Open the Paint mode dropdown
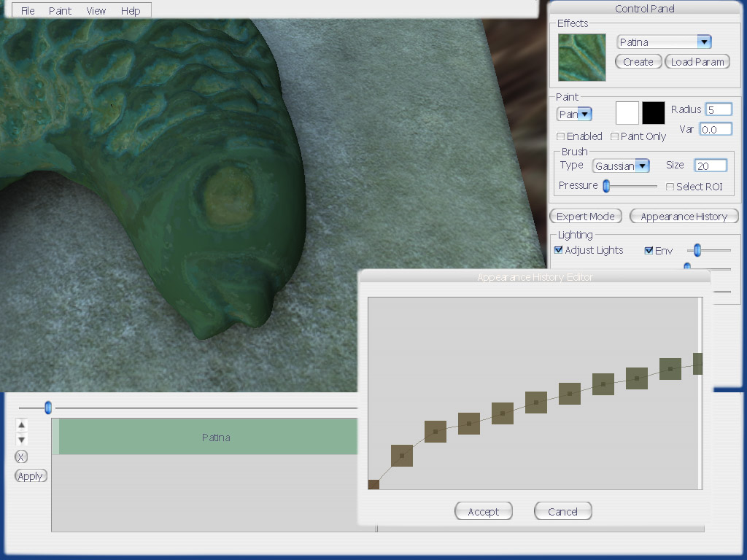747x560 pixels. tap(584, 114)
